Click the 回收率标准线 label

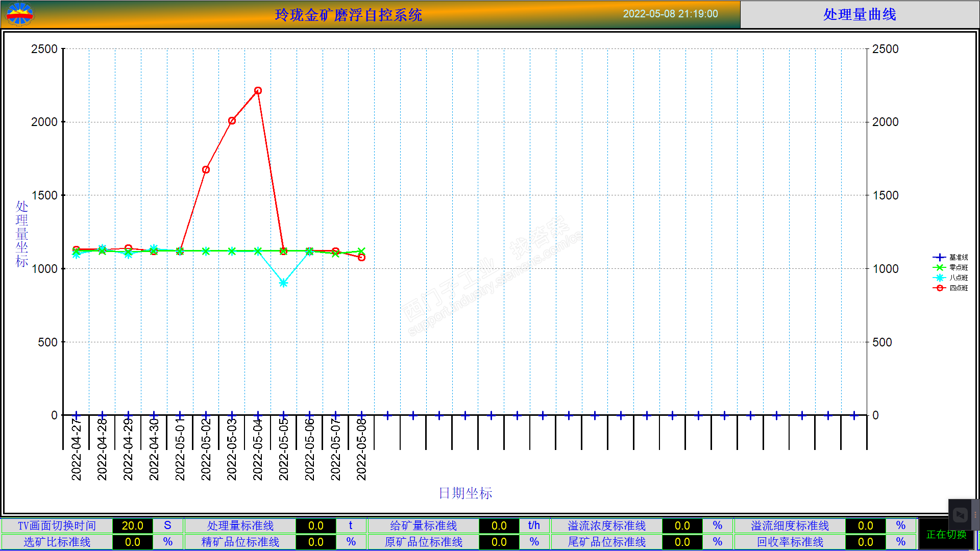click(x=790, y=542)
